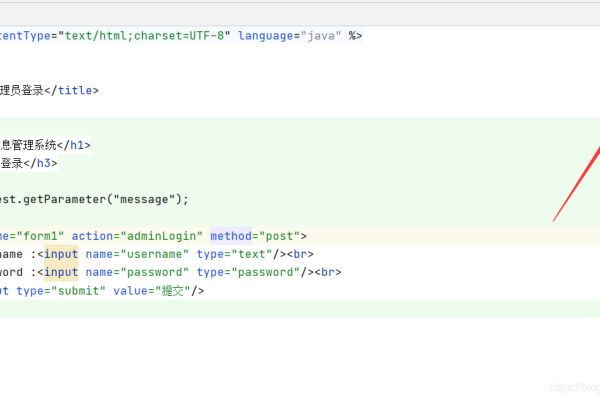Viewport: 600px width, 400px height.
Task: Click the "post" method value
Action: point(279,236)
